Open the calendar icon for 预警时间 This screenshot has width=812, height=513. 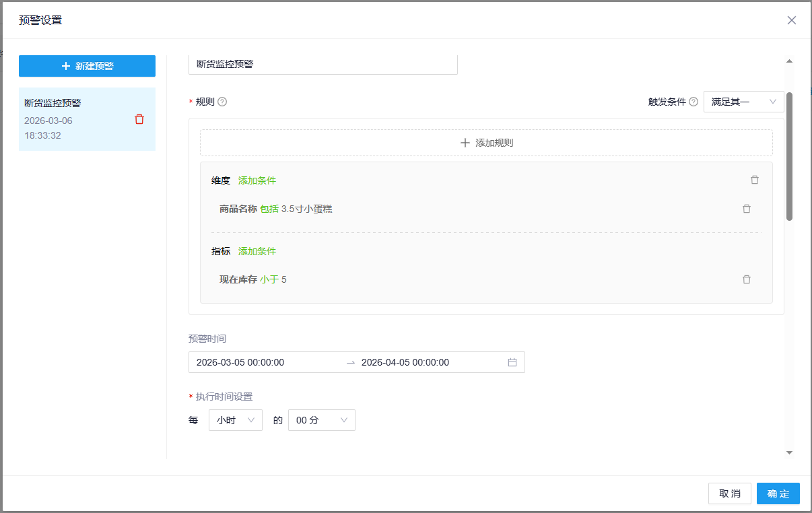coord(512,362)
